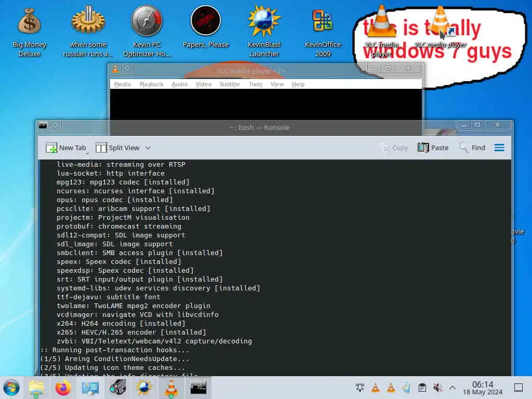Image resolution: width=532 pixels, height=399 pixels.
Task: Open the Video menu in VLC
Action: coord(204,84)
